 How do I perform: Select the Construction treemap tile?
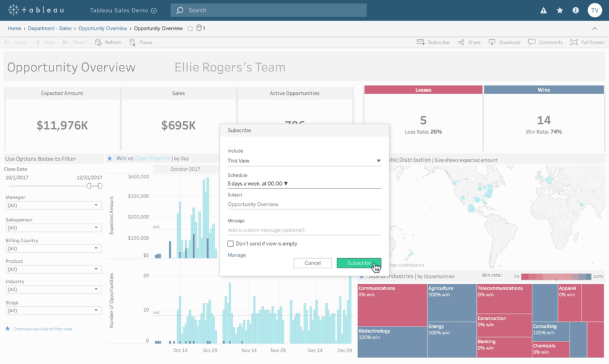tap(504, 325)
